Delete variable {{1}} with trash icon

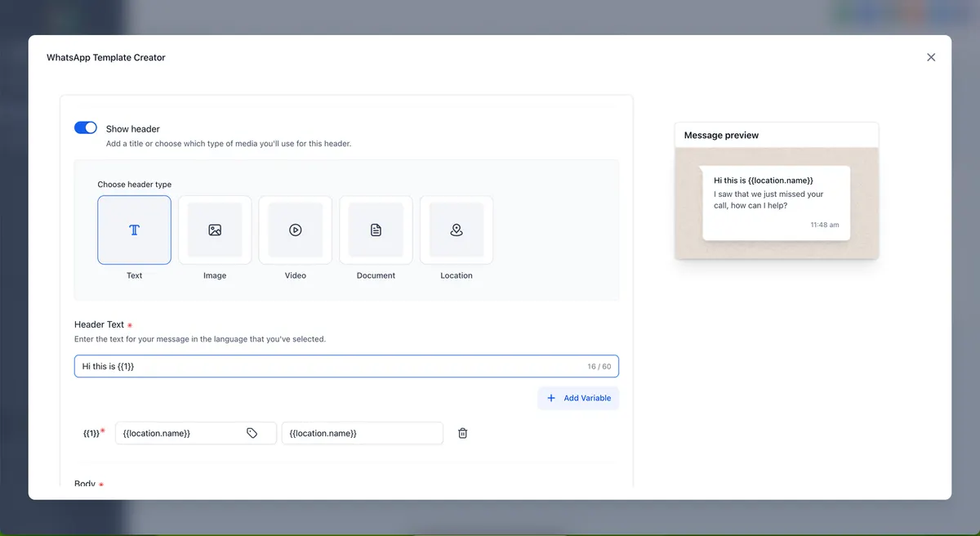point(462,433)
